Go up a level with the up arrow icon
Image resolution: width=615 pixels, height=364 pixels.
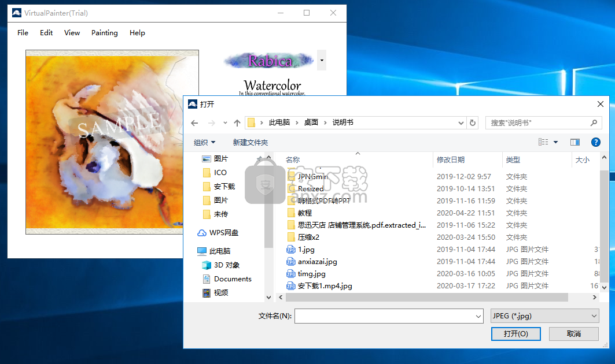pos(237,122)
